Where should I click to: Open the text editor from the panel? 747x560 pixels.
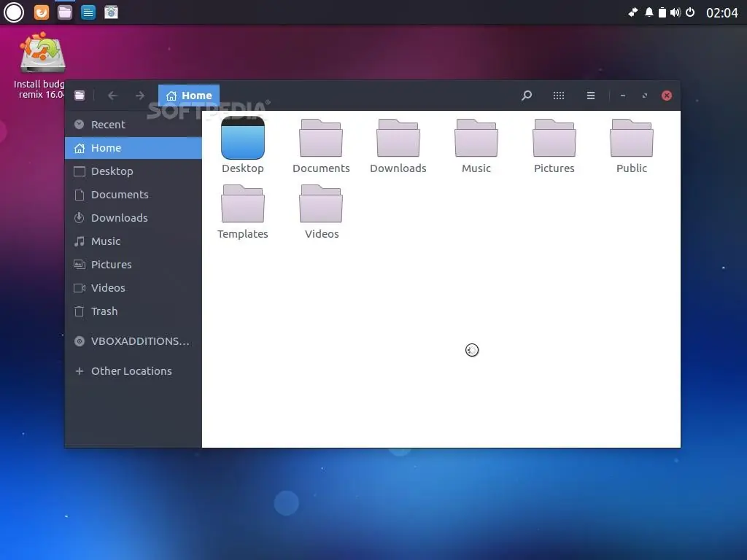point(88,12)
